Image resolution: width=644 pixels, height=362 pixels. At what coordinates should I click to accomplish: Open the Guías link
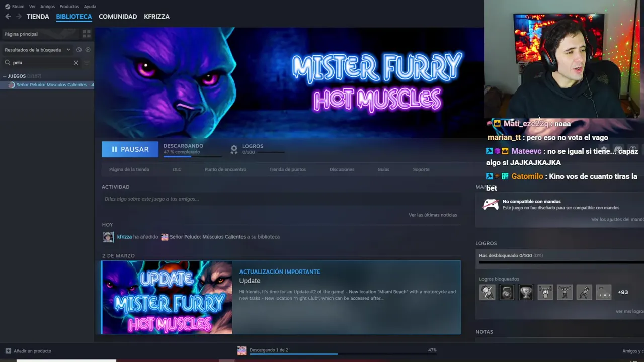(x=383, y=169)
